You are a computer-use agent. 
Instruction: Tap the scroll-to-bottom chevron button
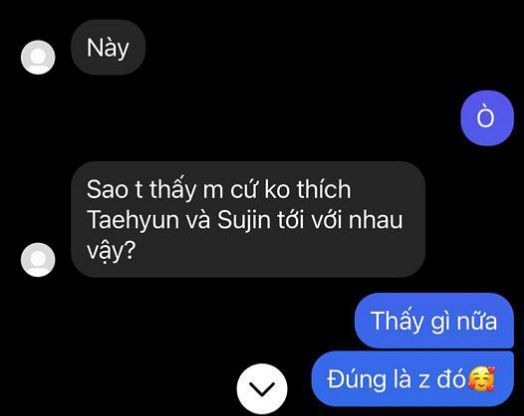click(262, 389)
